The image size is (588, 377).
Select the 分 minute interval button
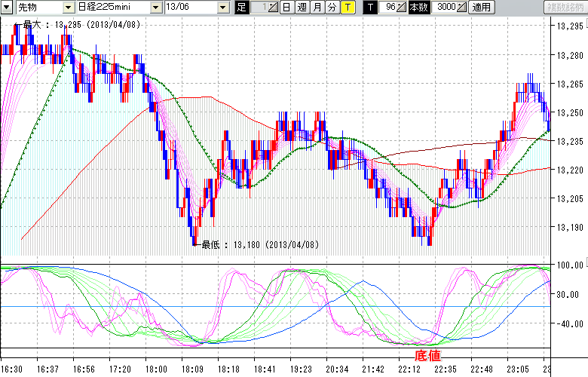pos(332,8)
